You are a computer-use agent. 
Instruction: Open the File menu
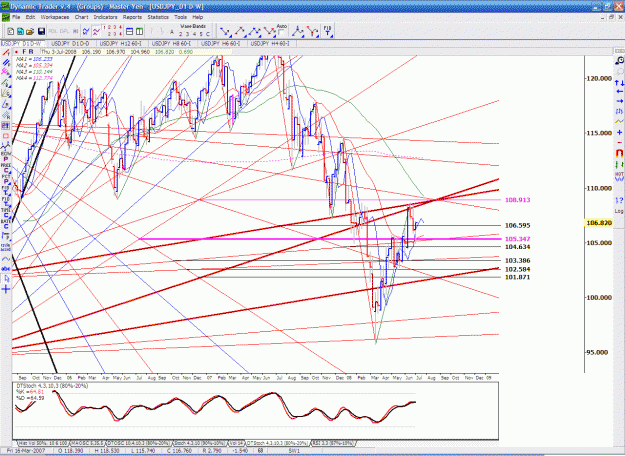click(x=16, y=17)
